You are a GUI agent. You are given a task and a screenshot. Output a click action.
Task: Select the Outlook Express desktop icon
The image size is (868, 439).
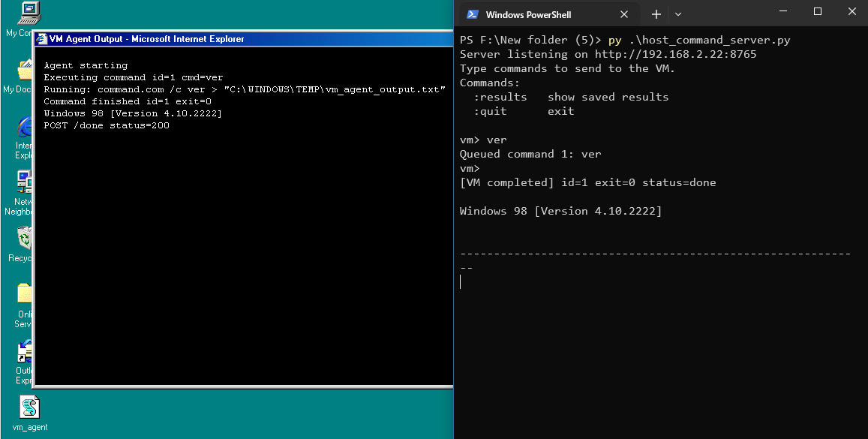(x=25, y=352)
